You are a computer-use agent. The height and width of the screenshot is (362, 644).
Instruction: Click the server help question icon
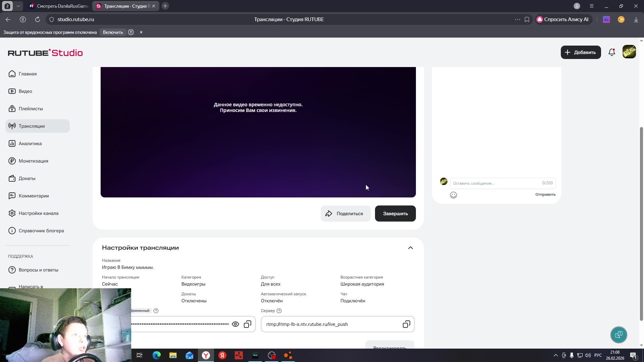279,311
